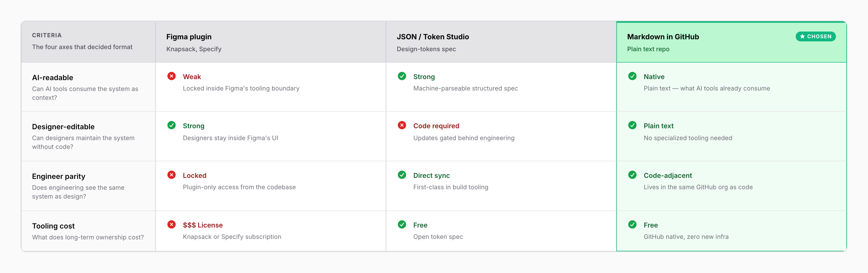Click the green check beside Open token spec Free
868x273 pixels.
coord(402,224)
